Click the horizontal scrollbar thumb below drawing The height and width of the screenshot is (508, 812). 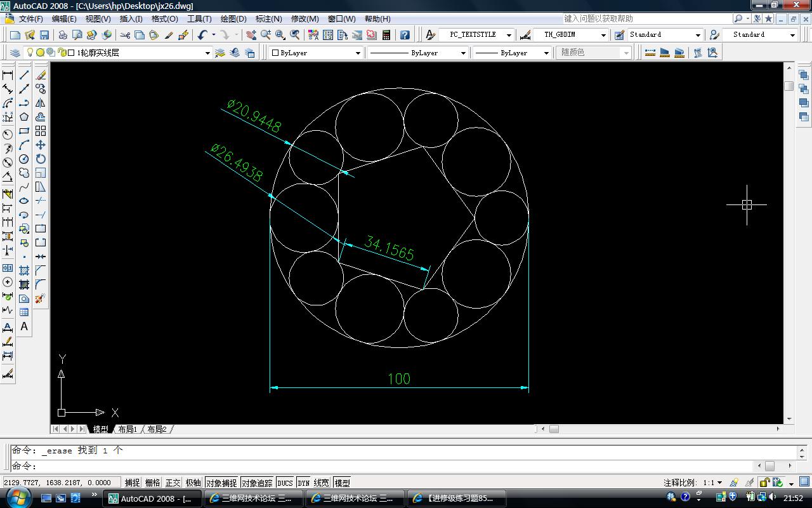[x=554, y=429]
